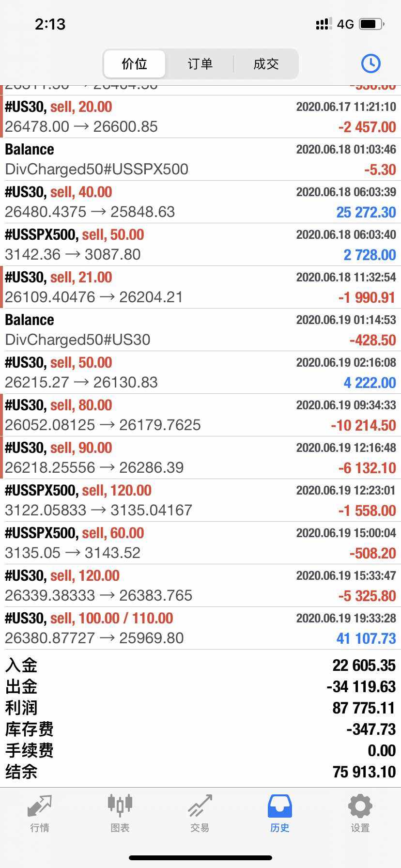Tap the 利润 profit summary row
Screen dimensions: 401x868
(200, 708)
